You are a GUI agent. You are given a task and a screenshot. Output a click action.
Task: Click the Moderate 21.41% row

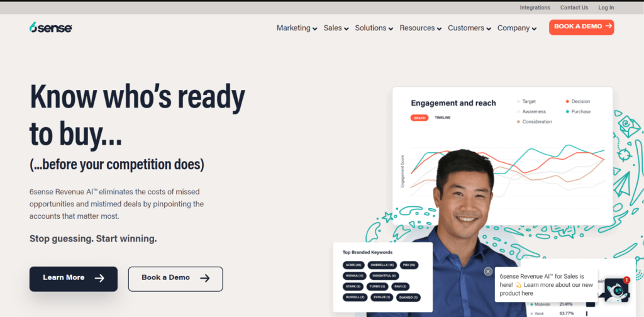tap(563, 304)
